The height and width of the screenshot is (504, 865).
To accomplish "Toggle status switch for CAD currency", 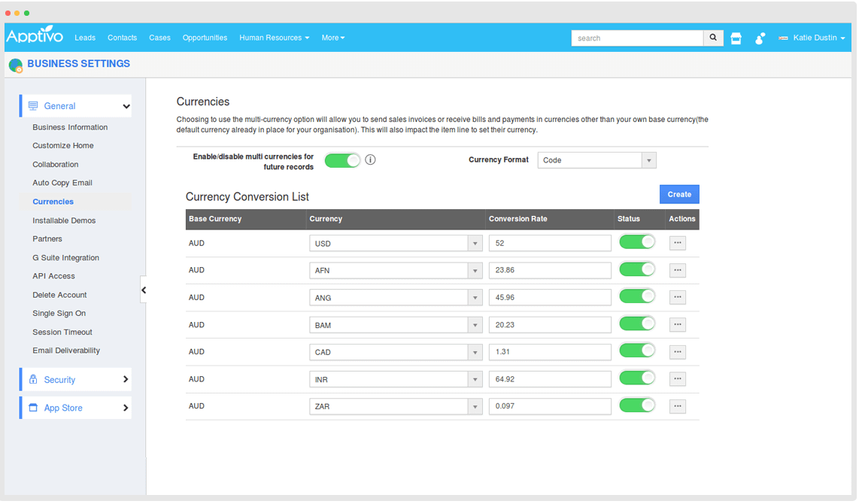I will tap(636, 351).
